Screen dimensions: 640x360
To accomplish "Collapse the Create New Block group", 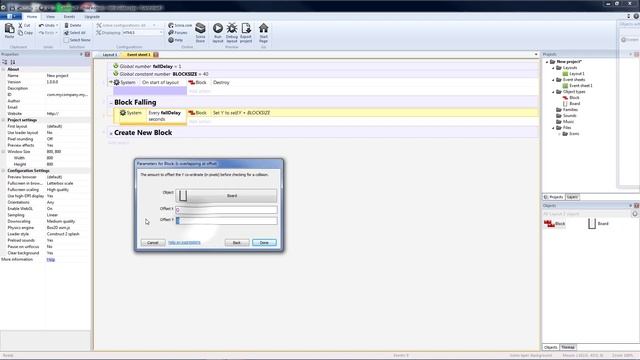I will [x=111, y=133].
